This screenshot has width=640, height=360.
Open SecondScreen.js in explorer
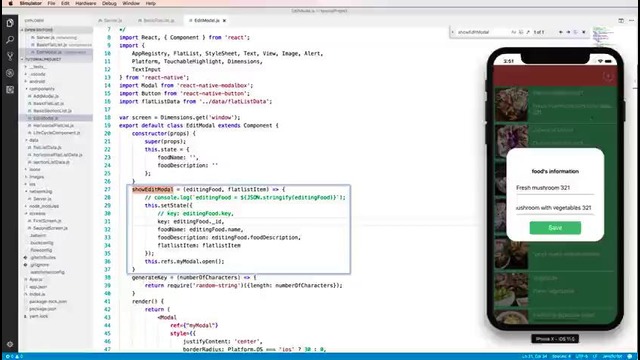click(x=51, y=228)
